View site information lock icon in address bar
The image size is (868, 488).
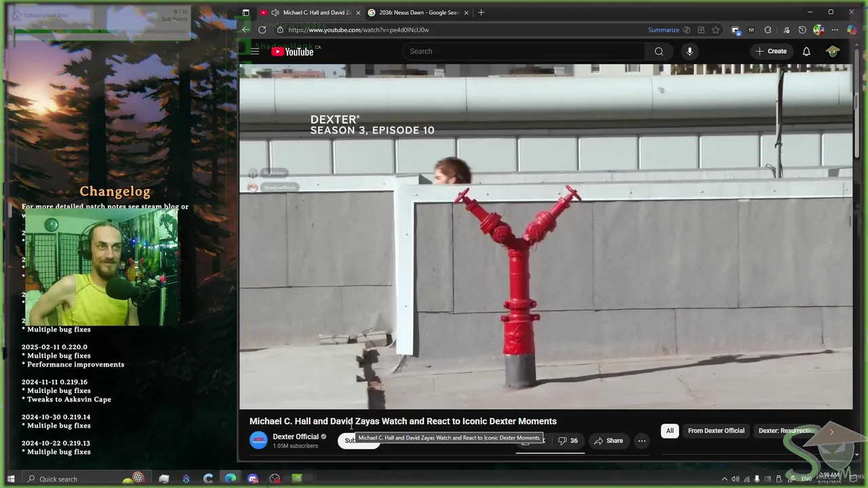coord(280,30)
